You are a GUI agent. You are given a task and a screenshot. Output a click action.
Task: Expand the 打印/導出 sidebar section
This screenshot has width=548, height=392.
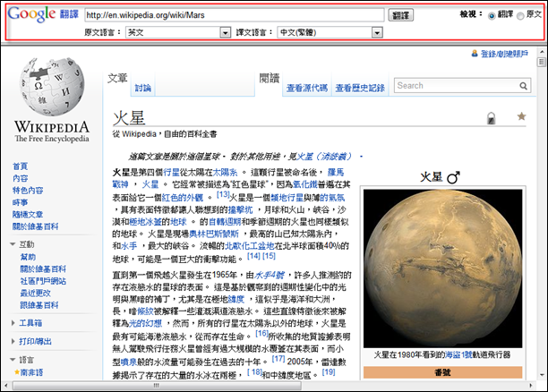coord(13,341)
